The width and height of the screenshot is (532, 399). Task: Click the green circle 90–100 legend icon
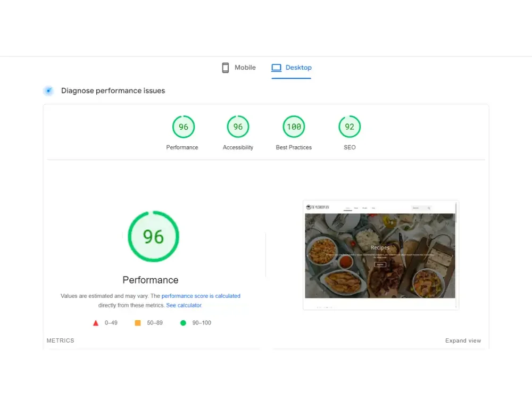pos(183,323)
